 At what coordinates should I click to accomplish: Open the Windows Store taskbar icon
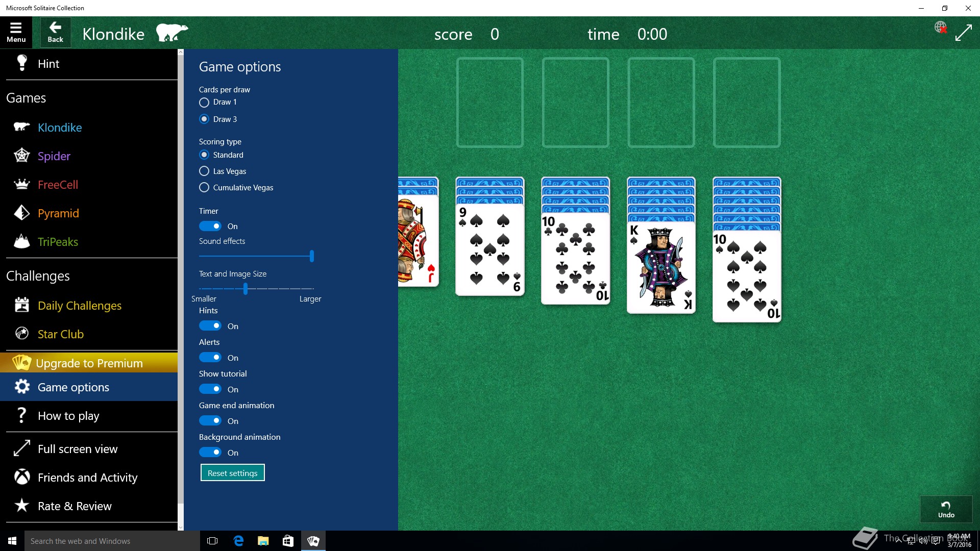[288, 541]
